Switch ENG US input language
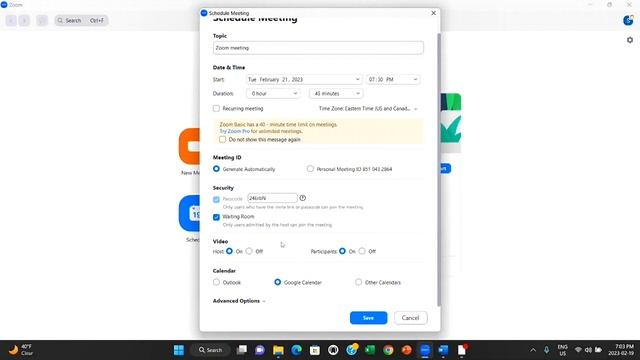 (562, 350)
